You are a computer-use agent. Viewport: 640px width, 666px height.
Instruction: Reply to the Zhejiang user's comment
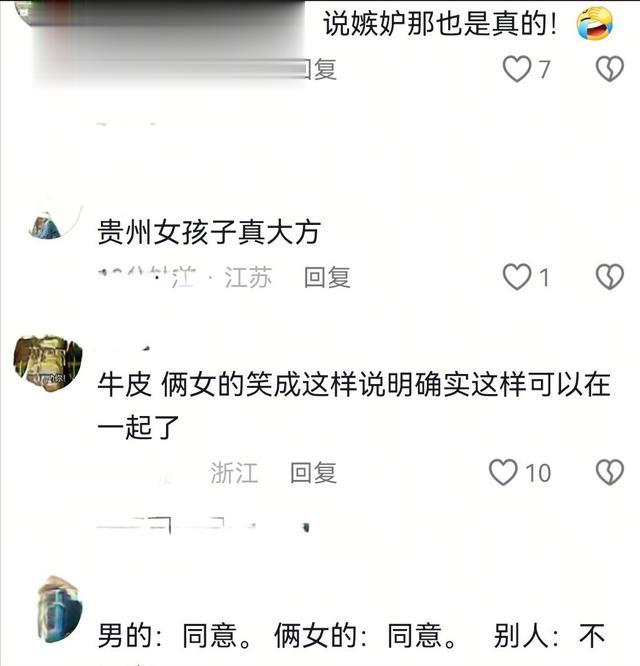click(313, 473)
